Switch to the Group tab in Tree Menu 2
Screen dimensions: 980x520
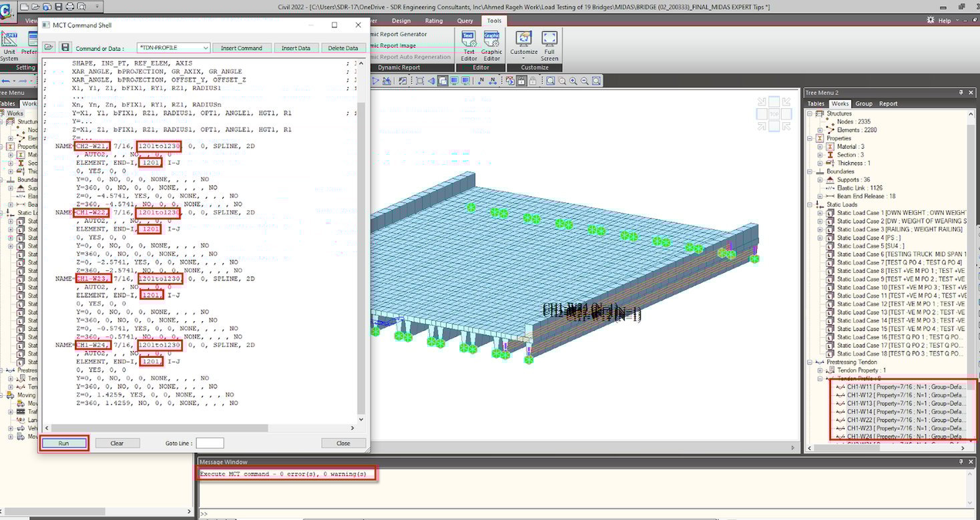(x=863, y=103)
